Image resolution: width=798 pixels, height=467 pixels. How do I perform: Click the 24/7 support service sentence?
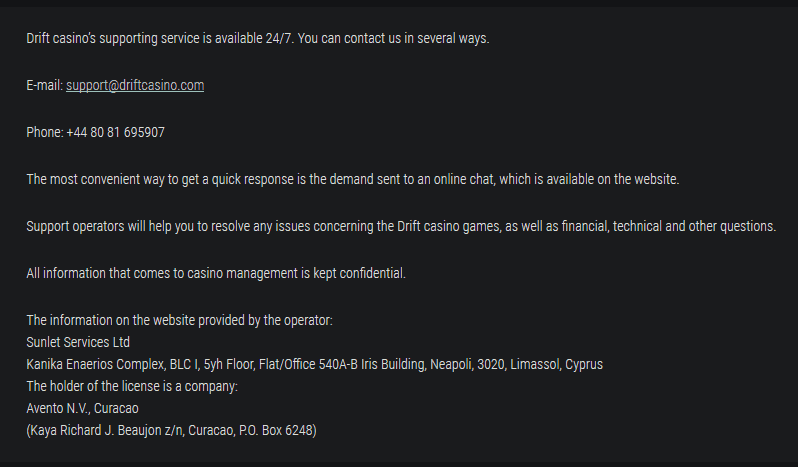coord(258,39)
